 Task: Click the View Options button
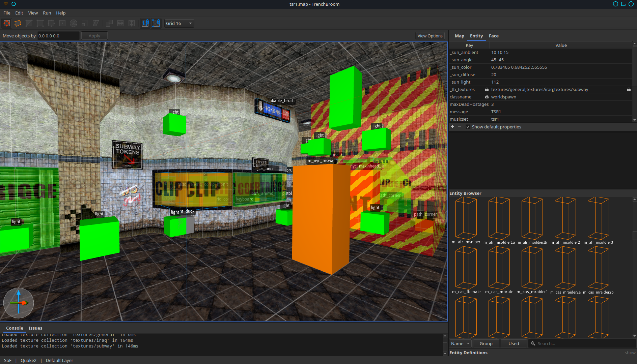tap(430, 36)
